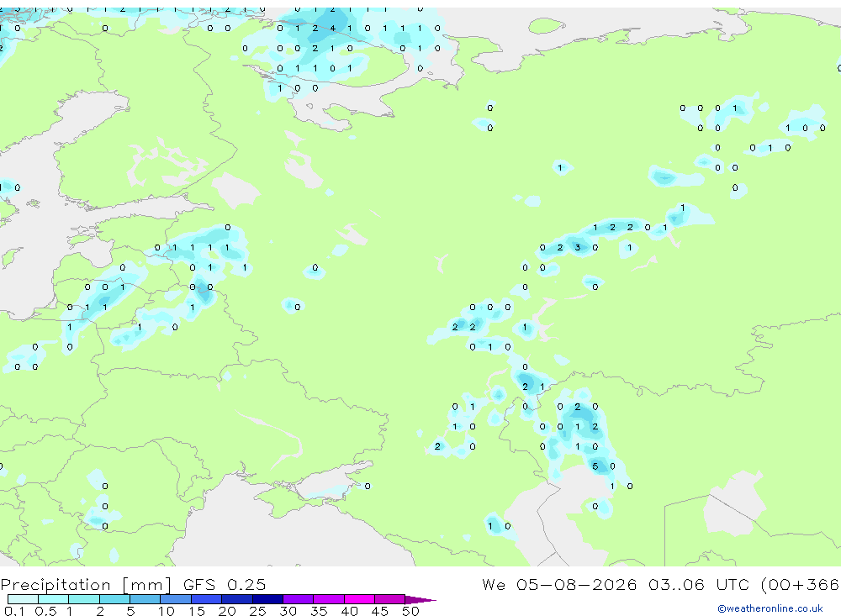
Task: Click the 5–10 mm legend color swatch
Action: tap(145, 599)
